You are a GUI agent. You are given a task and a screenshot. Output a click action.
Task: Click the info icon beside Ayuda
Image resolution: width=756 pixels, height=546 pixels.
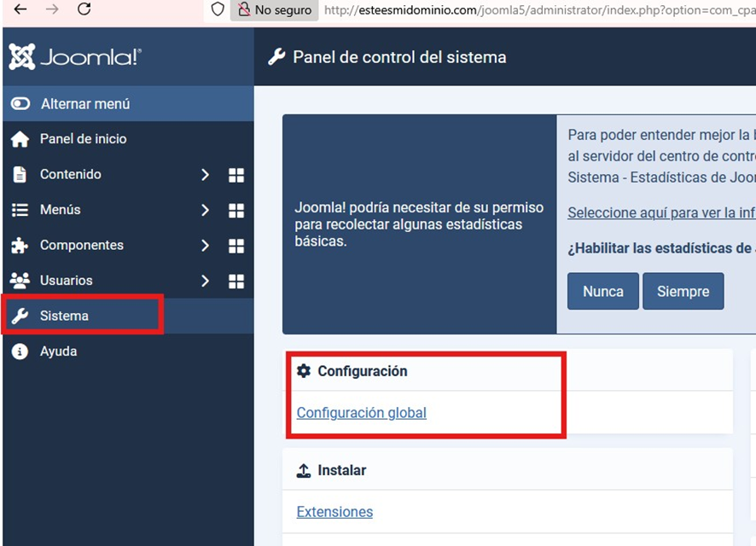[x=20, y=351]
